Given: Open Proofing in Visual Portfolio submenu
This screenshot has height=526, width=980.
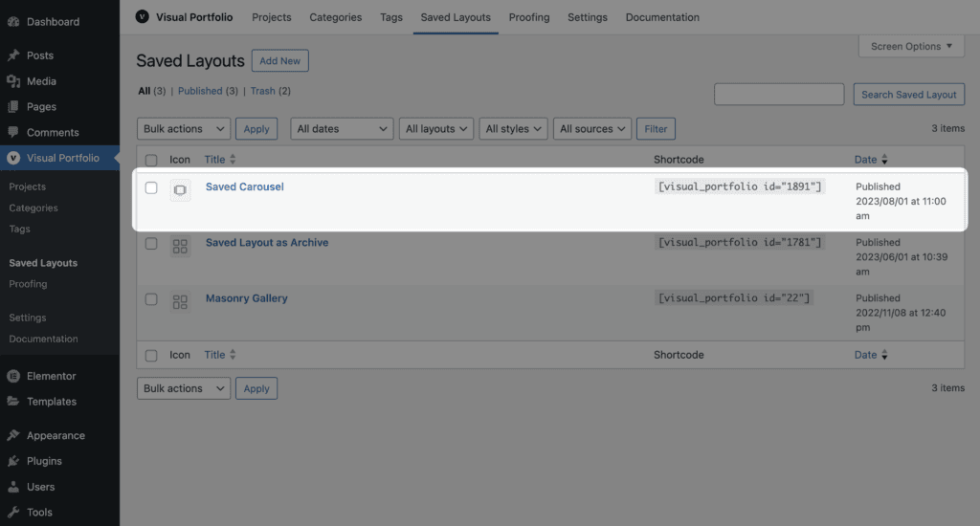Looking at the screenshot, I should coord(28,284).
